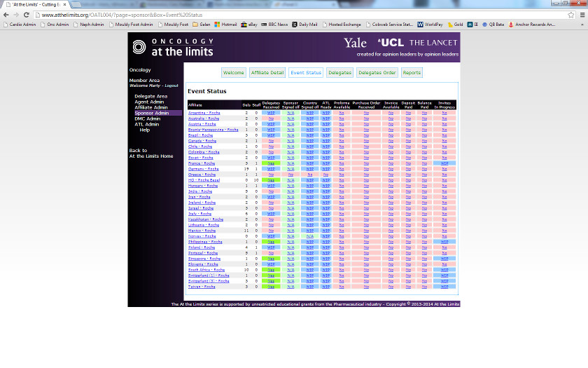Click Philippines' Invites In Progress WIP cell
This screenshot has height=368, width=588.
point(444,242)
